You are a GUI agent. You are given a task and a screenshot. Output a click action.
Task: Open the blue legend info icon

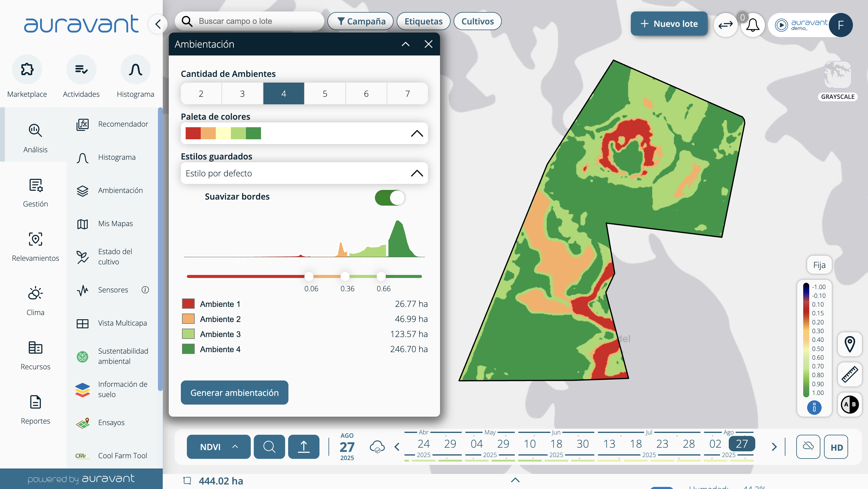click(814, 407)
